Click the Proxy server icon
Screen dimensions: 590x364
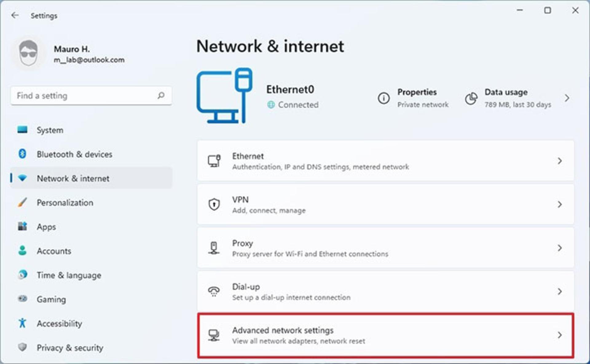pos(214,248)
